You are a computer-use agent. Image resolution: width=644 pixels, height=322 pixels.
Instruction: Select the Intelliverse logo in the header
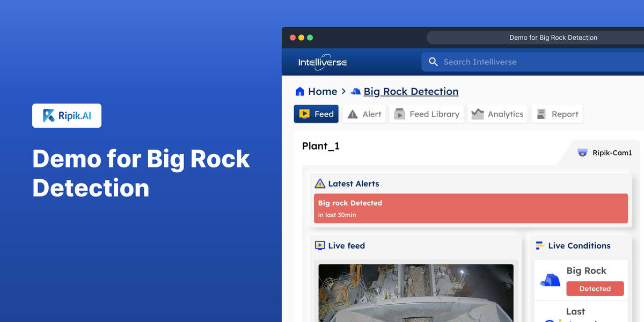[322, 62]
